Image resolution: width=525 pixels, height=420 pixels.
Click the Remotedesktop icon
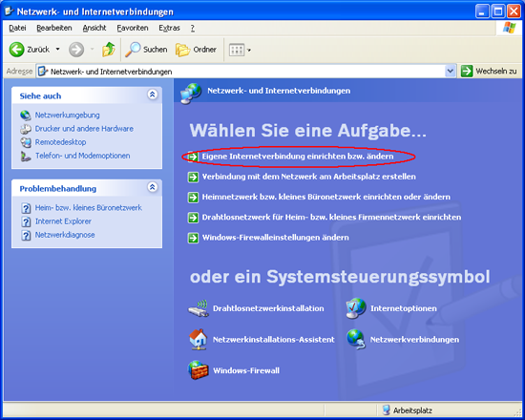coord(26,142)
